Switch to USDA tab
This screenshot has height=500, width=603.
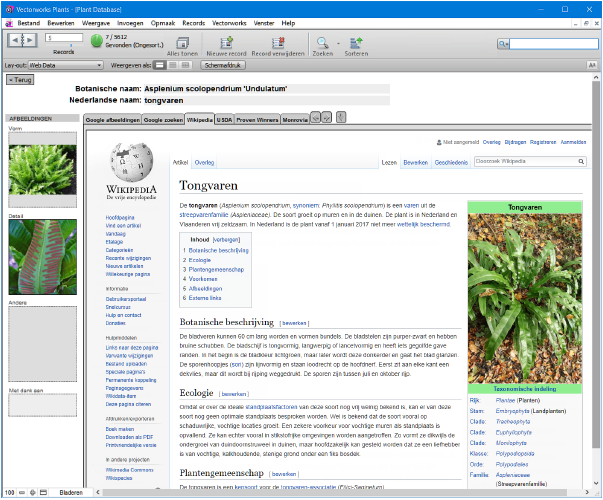[x=224, y=120]
